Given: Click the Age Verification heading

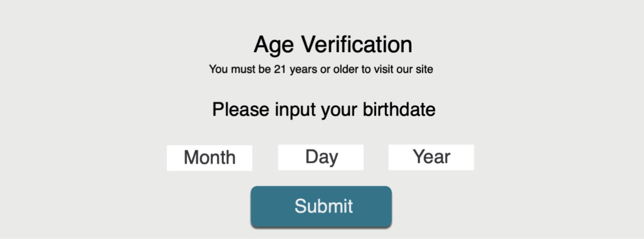Looking at the screenshot, I should coord(333,45).
